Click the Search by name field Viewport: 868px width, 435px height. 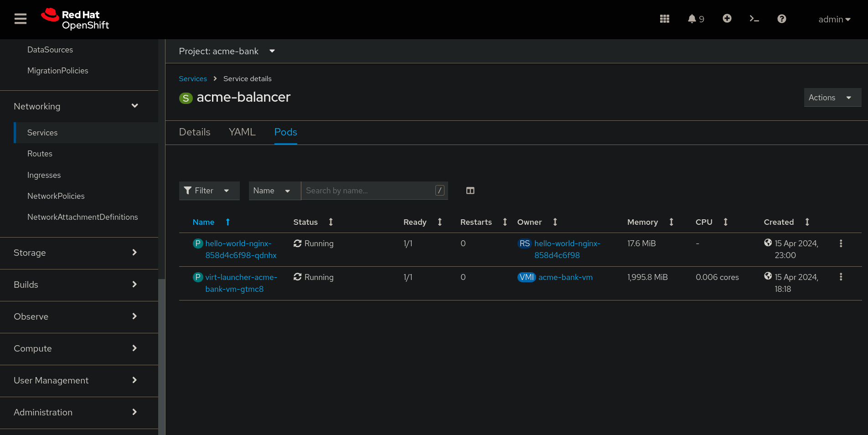coord(368,191)
